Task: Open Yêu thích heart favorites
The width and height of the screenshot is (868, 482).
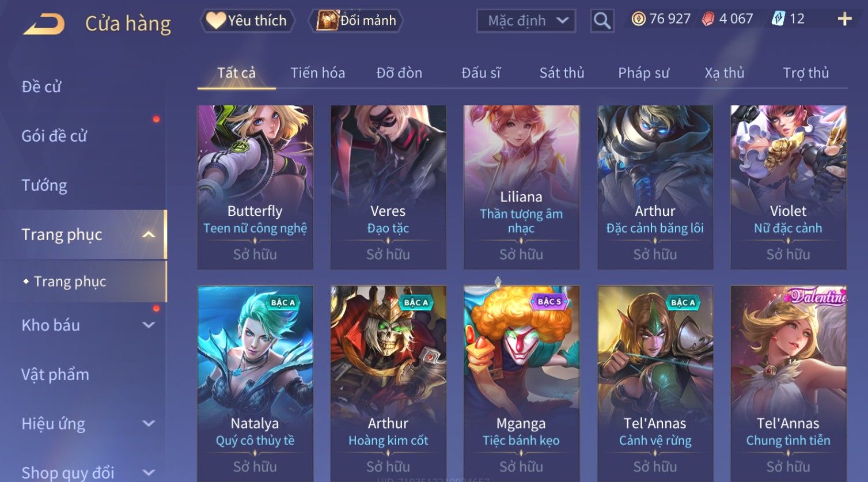Action: tap(247, 21)
